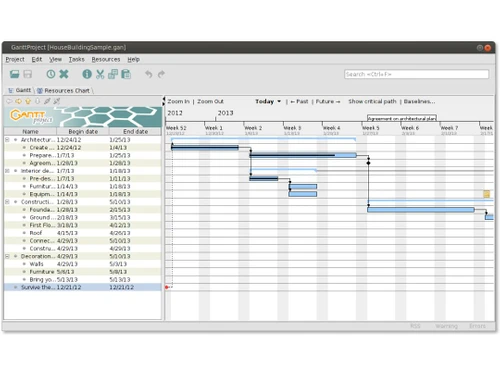Click Show critical path

pos(372,101)
